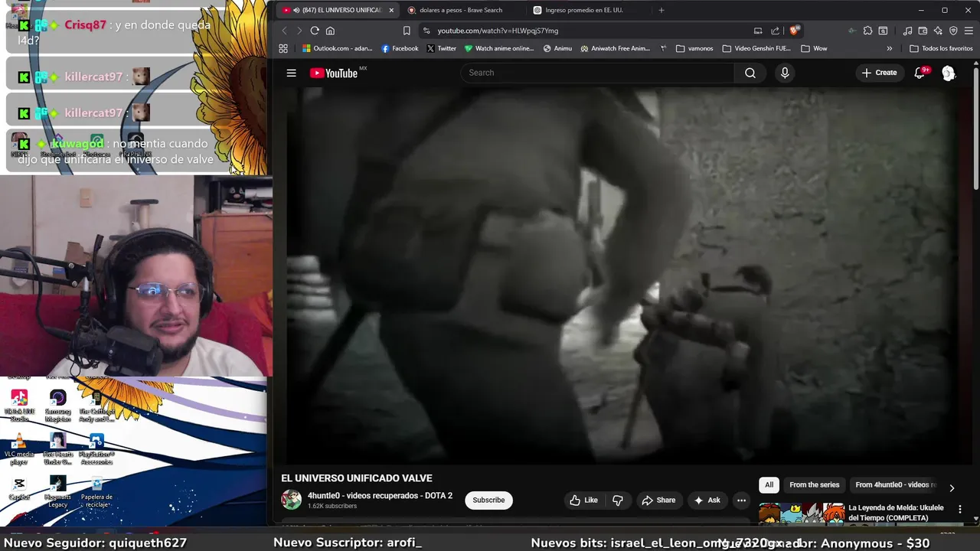Image resolution: width=980 pixels, height=551 pixels.
Task: Click the YouTube search input field
Action: tap(597, 73)
